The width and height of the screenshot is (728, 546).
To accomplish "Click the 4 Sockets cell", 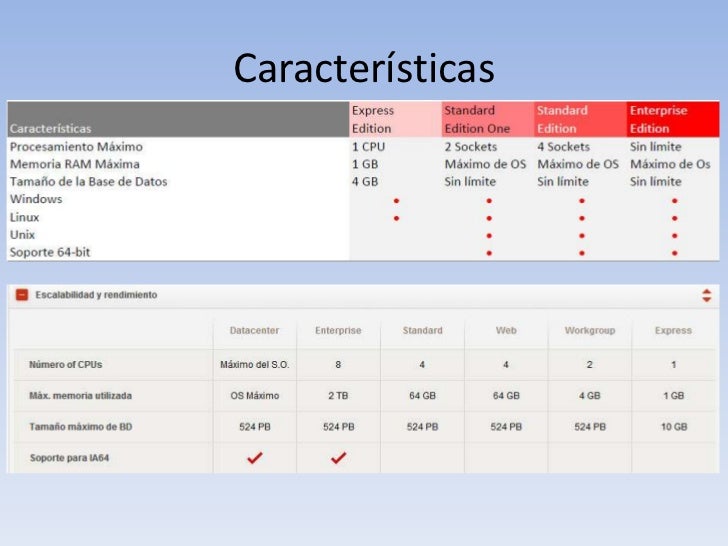I will pos(564,147).
